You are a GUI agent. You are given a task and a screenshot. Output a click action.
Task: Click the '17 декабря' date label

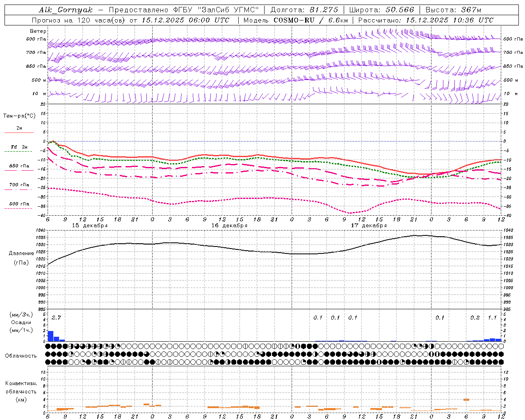click(x=369, y=226)
